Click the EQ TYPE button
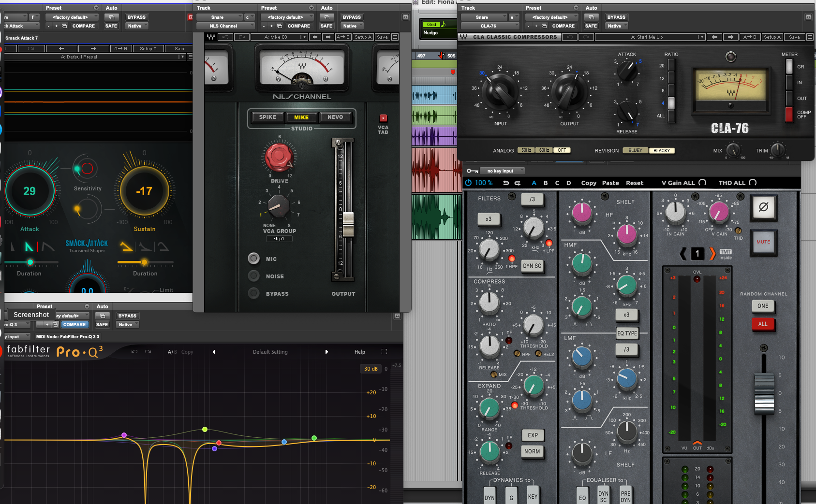816x504 pixels. click(627, 333)
